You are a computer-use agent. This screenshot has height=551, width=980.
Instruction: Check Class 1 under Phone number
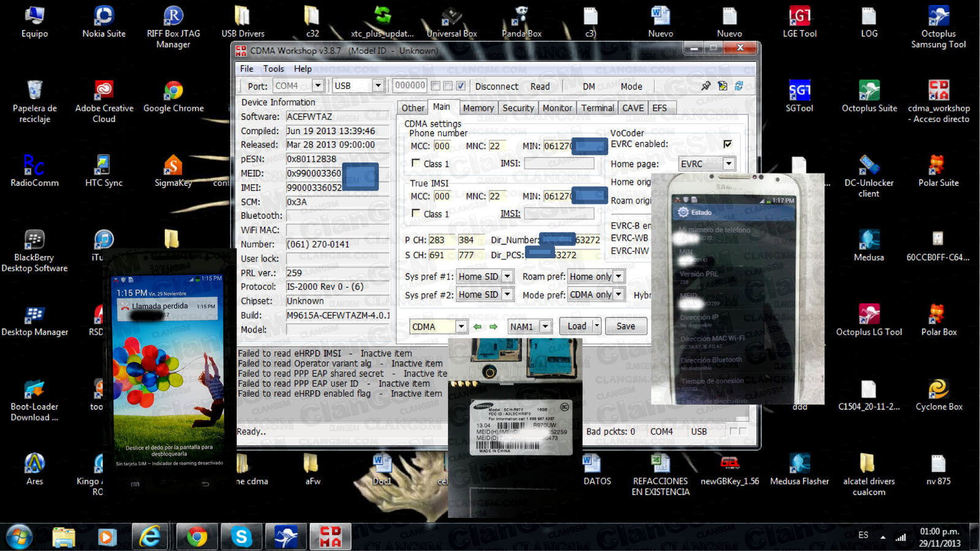pyautogui.click(x=416, y=163)
